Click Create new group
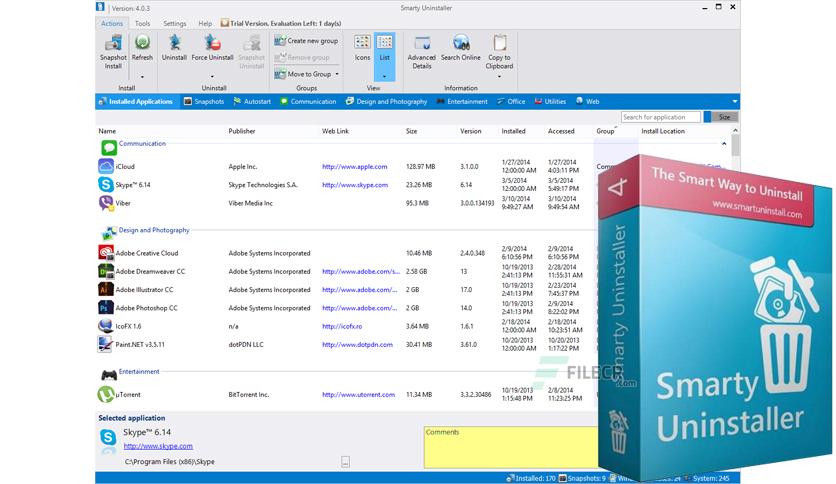The width and height of the screenshot is (836, 484). (x=307, y=41)
